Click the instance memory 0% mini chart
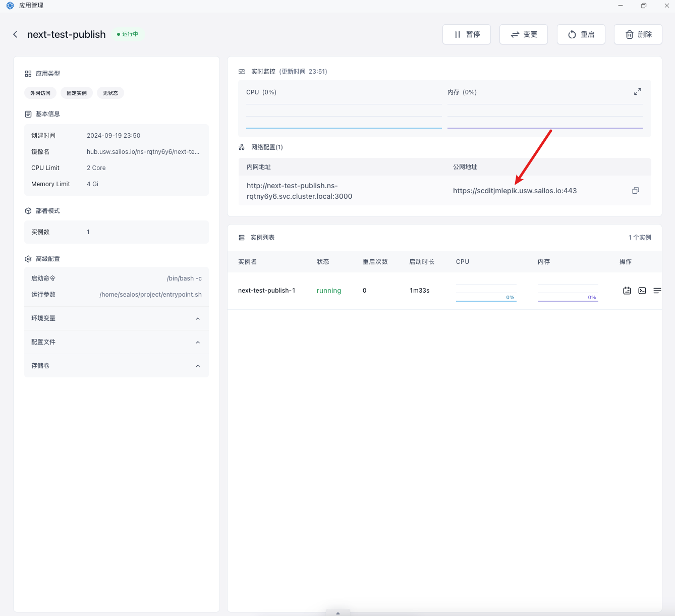This screenshot has height=616, width=675. (568, 293)
